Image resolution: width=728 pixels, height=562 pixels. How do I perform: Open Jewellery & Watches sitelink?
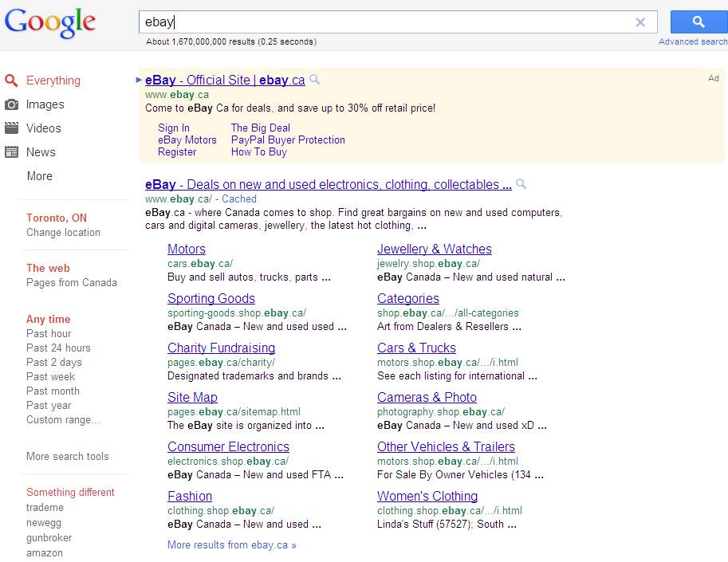tap(434, 249)
